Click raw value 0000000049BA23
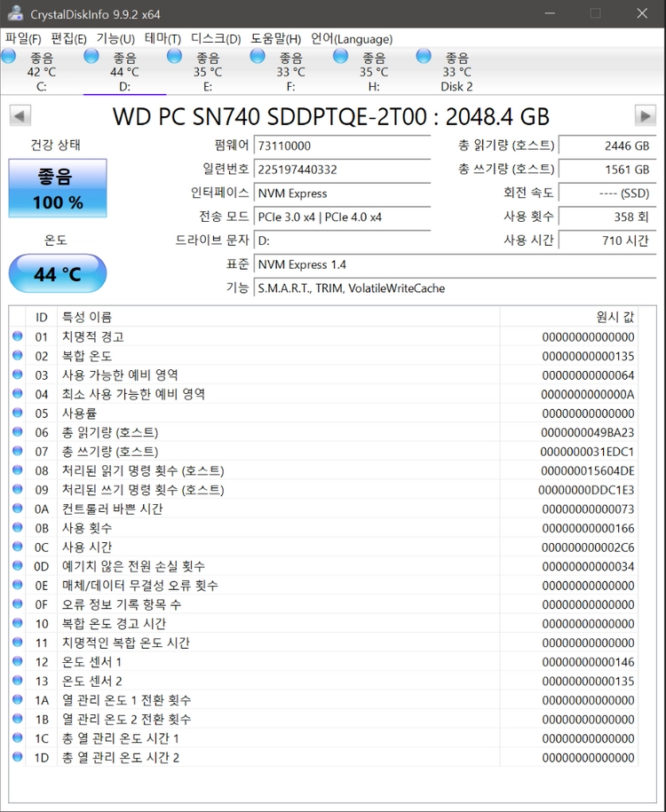 pyautogui.click(x=588, y=432)
